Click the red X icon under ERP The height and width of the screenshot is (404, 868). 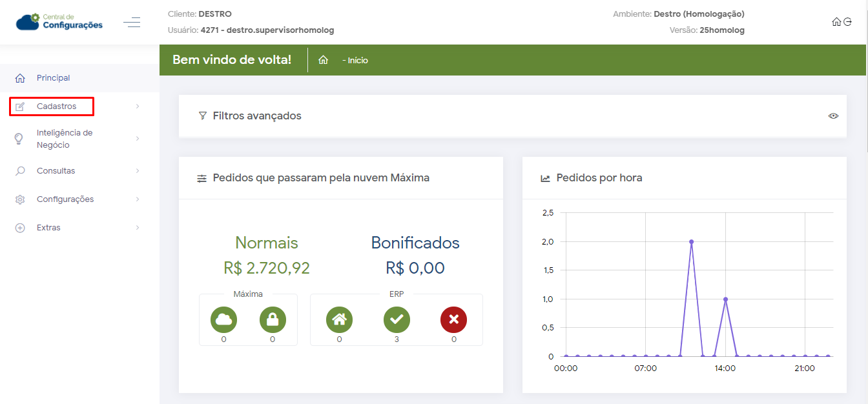[x=453, y=319]
